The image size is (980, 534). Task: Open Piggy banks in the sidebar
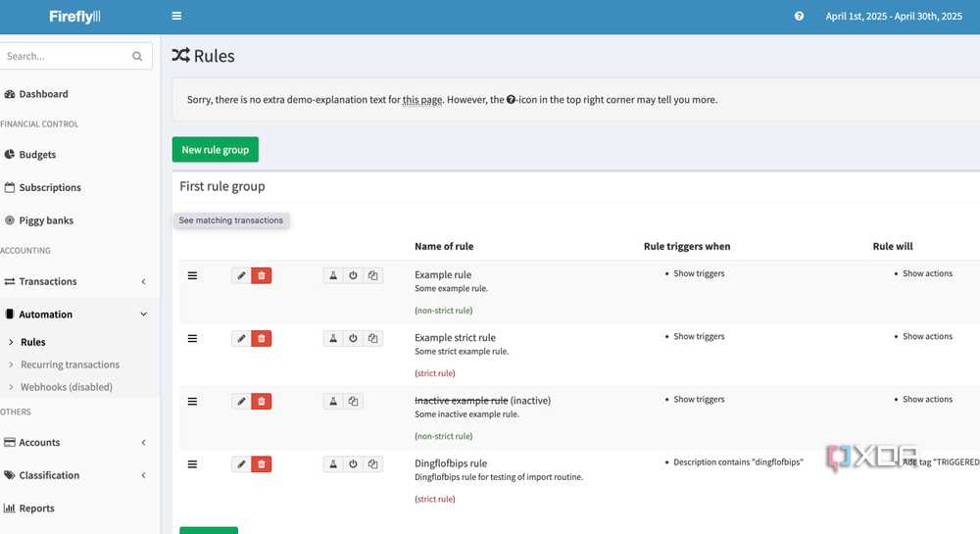click(x=46, y=220)
